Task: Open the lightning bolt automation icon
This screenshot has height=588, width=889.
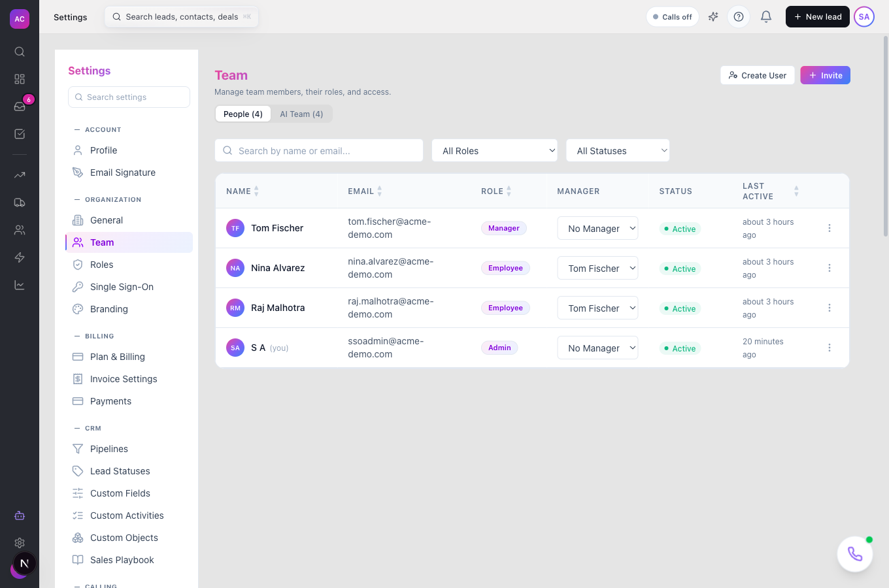Action: click(20, 257)
